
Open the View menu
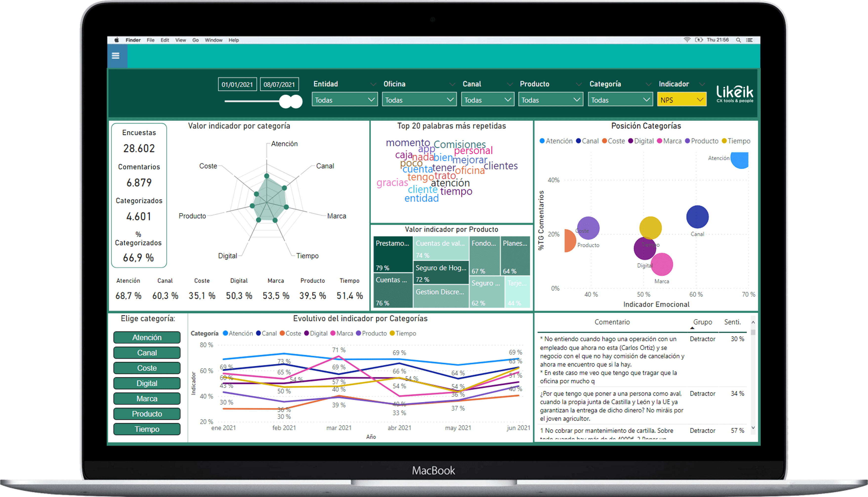pyautogui.click(x=180, y=40)
